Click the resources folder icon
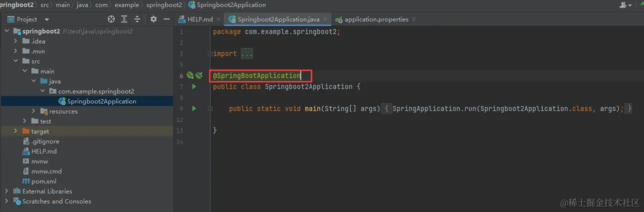This screenshot has width=644, height=212. click(x=44, y=111)
